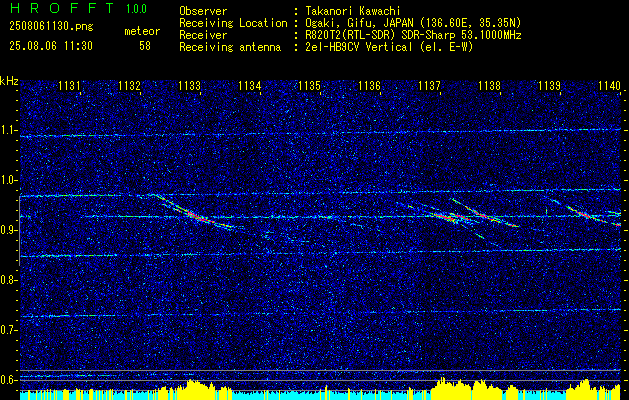Click the 2el-HB9CV Vertical antenna text
Image resolution: width=629 pixels, height=400 pixels.
coord(359,47)
